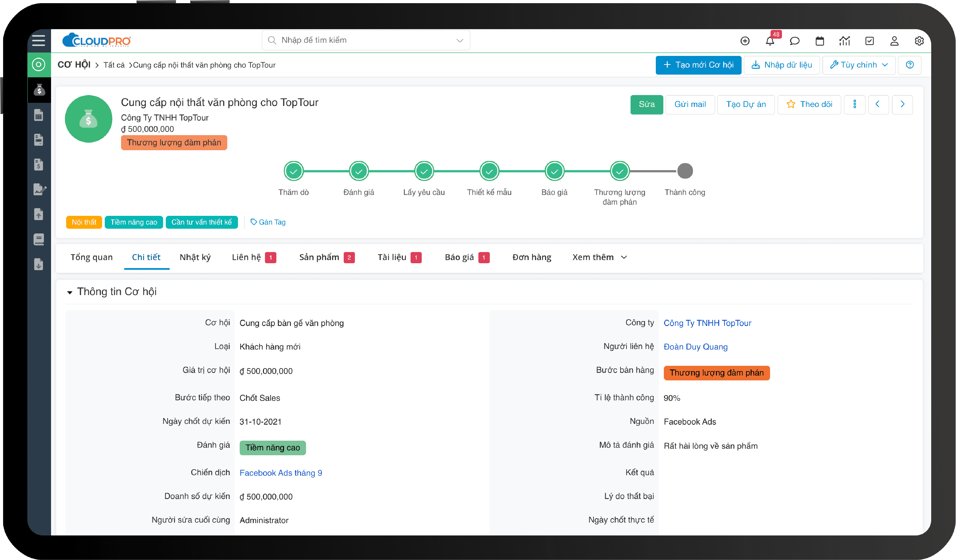The image size is (956, 560).
Task: Open the user profile icon
Action: pos(894,41)
